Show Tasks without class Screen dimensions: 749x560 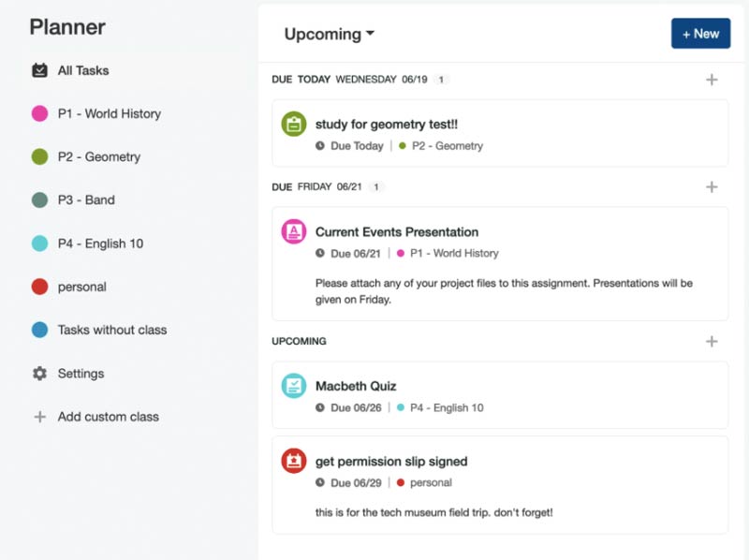pos(111,330)
